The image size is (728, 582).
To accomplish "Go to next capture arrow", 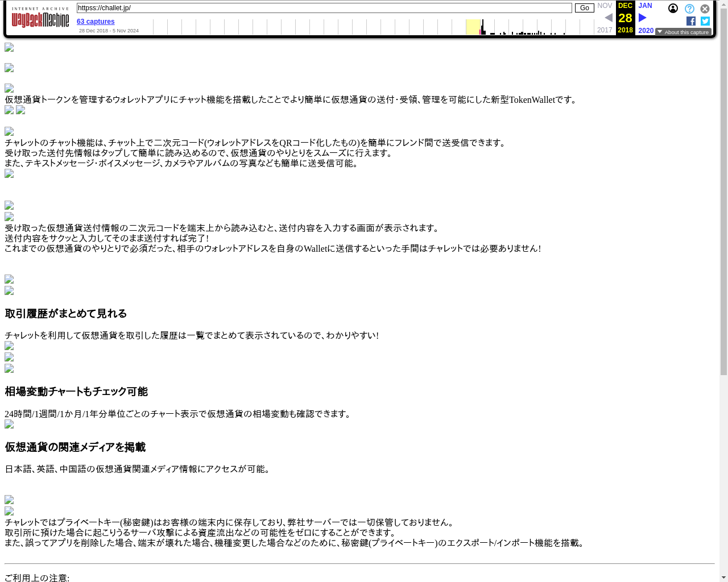I will pyautogui.click(x=643, y=18).
